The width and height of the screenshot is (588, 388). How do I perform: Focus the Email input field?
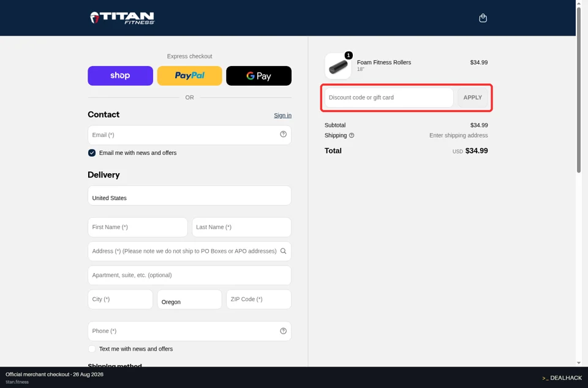pyautogui.click(x=189, y=135)
